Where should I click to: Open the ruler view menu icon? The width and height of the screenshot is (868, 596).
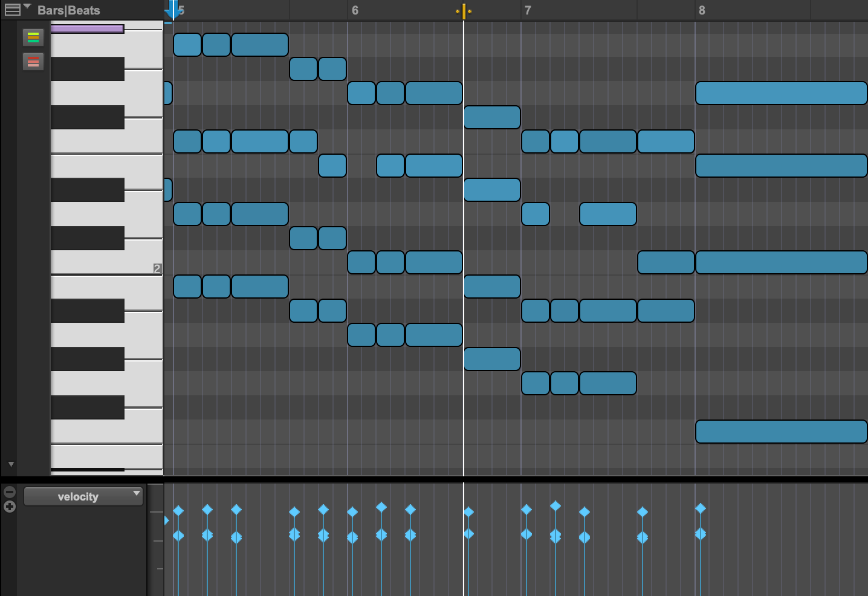pos(12,9)
